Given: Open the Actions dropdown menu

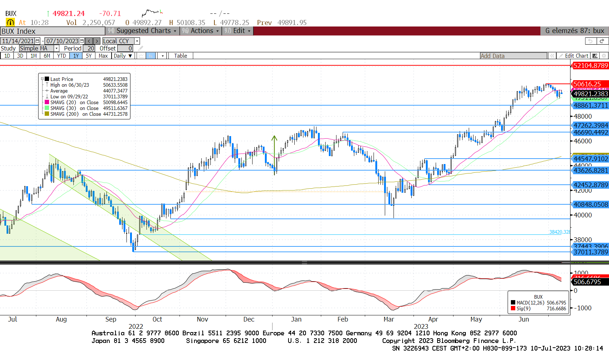Looking at the screenshot, I should point(201,31).
